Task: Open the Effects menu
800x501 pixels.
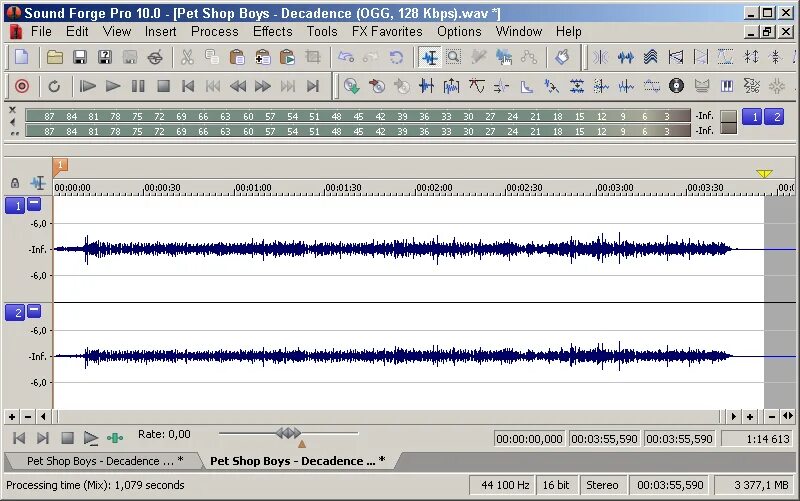Action: click(272, 32)
